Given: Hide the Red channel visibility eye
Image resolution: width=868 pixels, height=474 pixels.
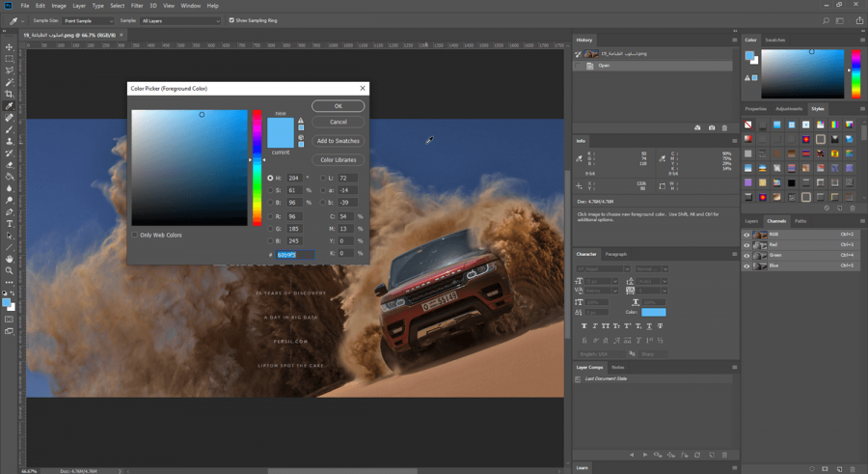Looking at the screenshot, I should tap(746, 245).
